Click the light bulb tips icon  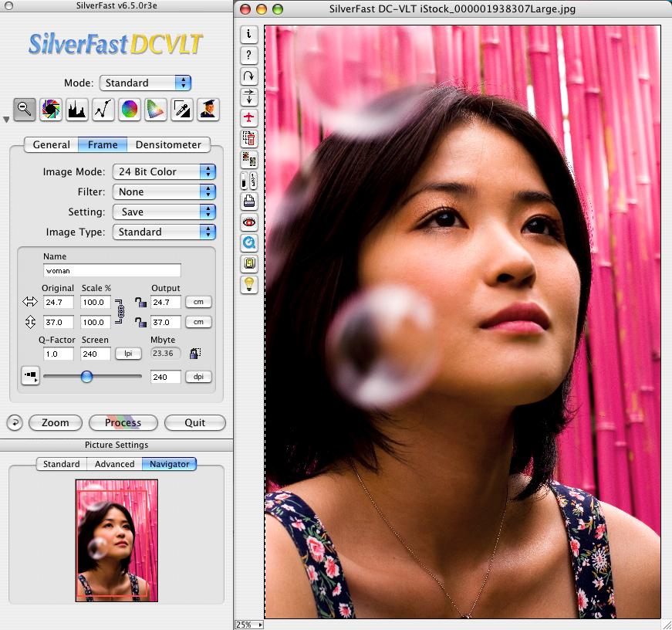tap(249, 285)
